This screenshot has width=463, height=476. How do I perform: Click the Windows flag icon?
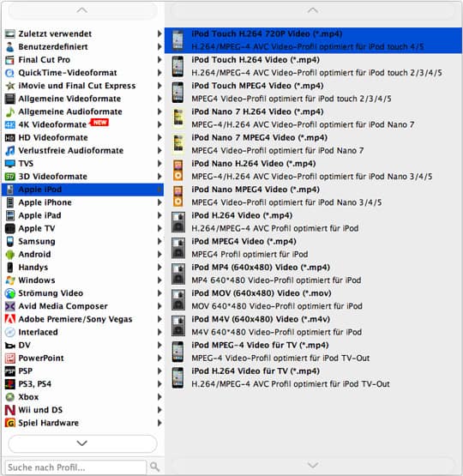(10, 280)
